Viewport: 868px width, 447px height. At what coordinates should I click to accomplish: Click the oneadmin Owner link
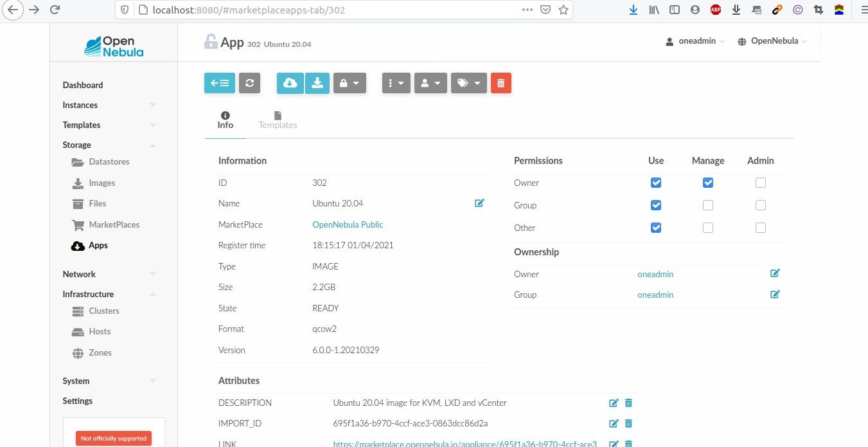655,274
